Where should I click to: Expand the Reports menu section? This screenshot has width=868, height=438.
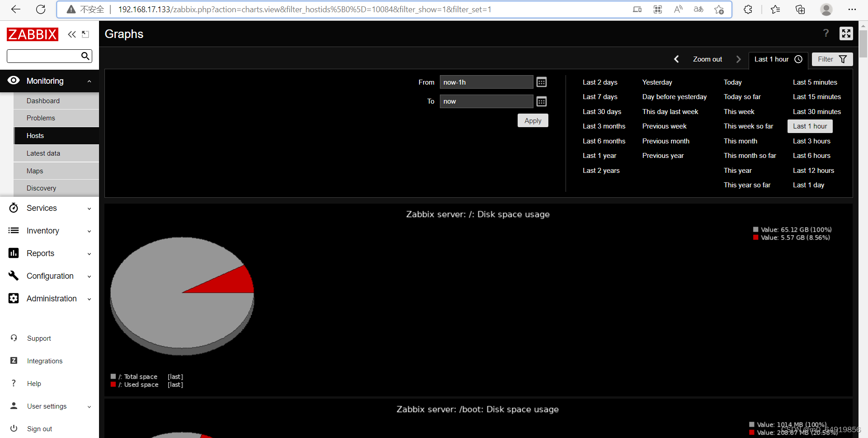click(89, 254)
